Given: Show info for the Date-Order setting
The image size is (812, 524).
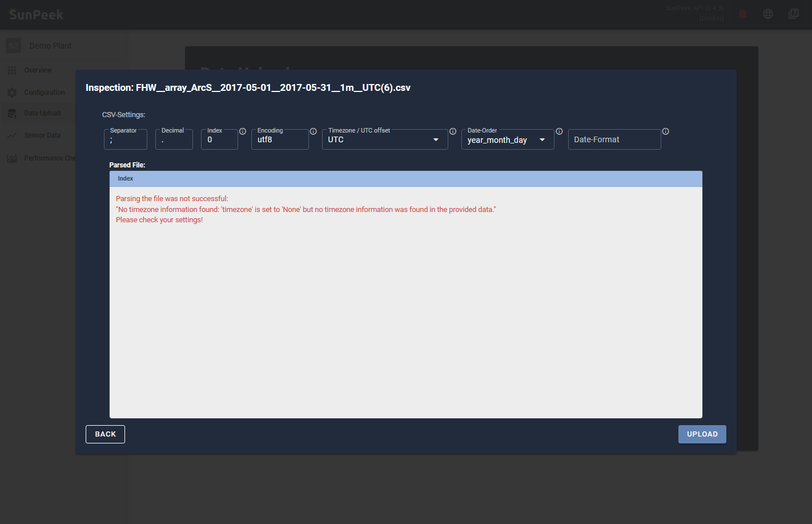Looking at the screenshot, I should click(559, 131).
